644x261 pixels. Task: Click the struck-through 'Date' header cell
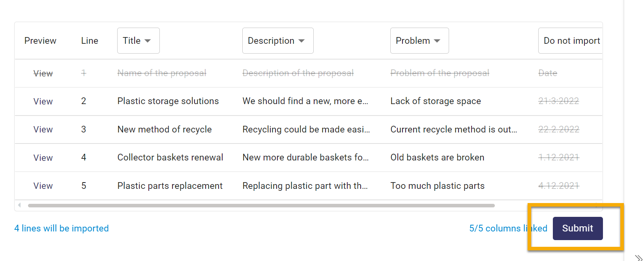point(548,73)
